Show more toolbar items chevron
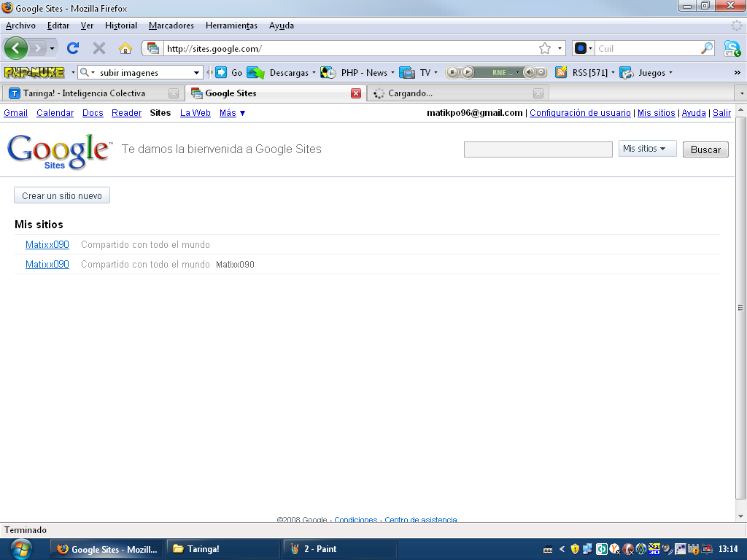This screenshot has height=560, width=747. click(737, 72)
